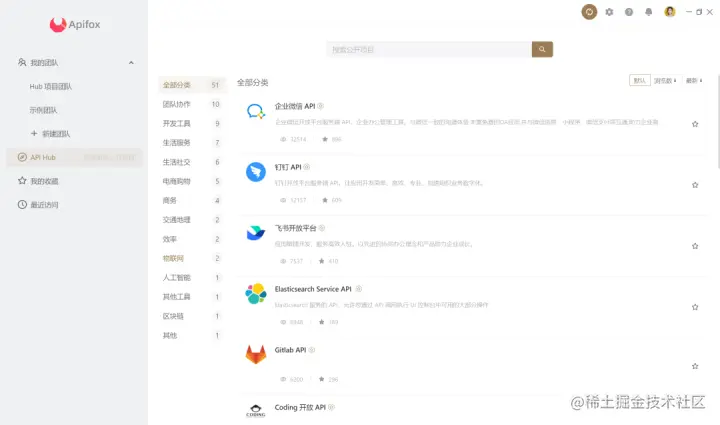The height and width of the screenshot is (425, 720).
Task: Select the 商务 category
Action: coord(192,201)
